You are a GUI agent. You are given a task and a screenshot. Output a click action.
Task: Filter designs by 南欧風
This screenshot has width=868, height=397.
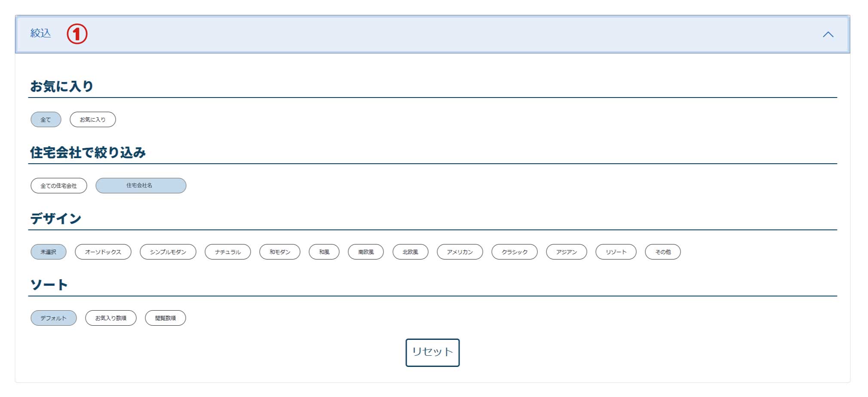click(365, 252)
